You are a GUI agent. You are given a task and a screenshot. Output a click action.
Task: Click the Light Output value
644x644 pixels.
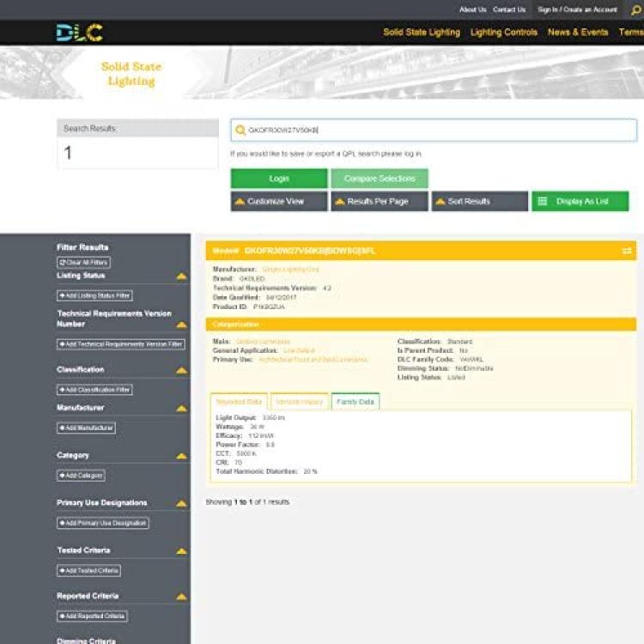[x=274, y=417]
